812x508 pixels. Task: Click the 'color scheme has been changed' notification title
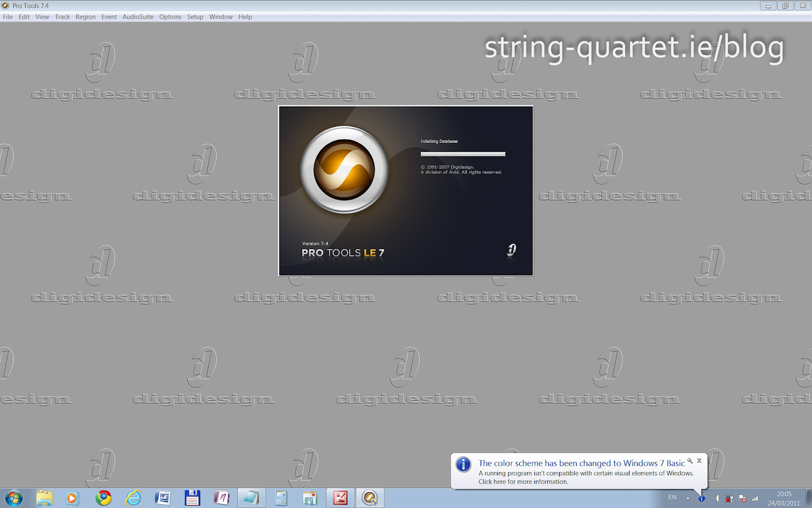581,463
